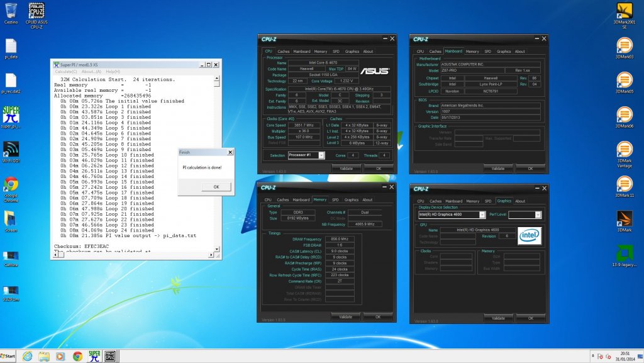Expand the Perf Level dropdown
Screen dimensions: 644x363
pyautogui.click(x=538, y=215)
